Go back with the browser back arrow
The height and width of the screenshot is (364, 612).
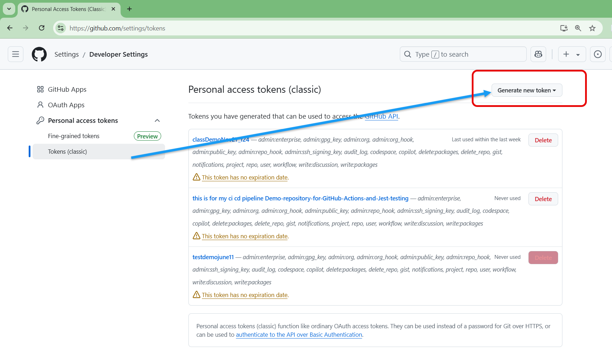(10, 28)
